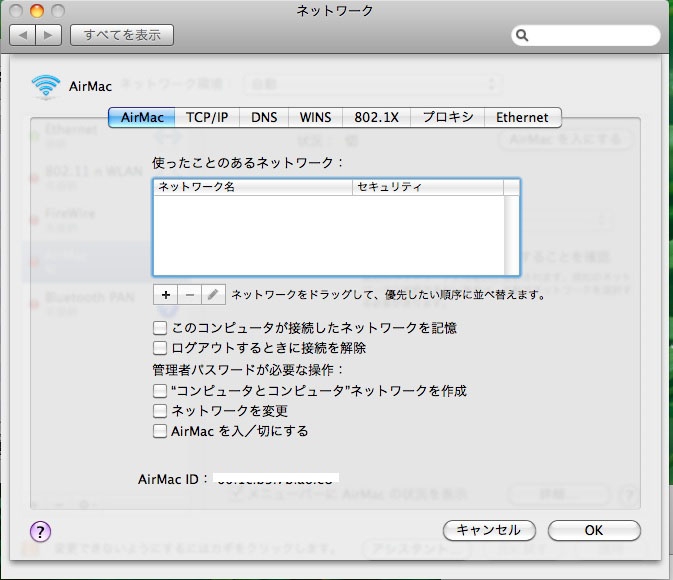Enable このコンピュータが接続したネットワークを記憶 checkbox
This screenshot has height=580, width=673.
pyautogui.click(x=159, y=328)
